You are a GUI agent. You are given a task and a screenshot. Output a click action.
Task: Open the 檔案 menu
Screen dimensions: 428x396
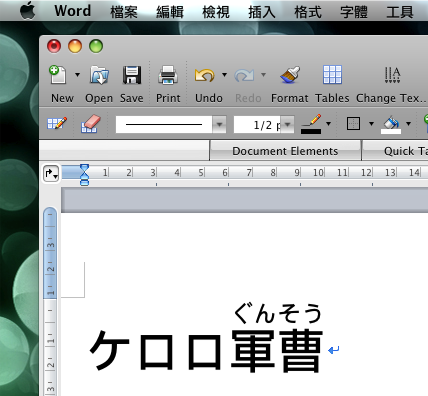(124, 12)
